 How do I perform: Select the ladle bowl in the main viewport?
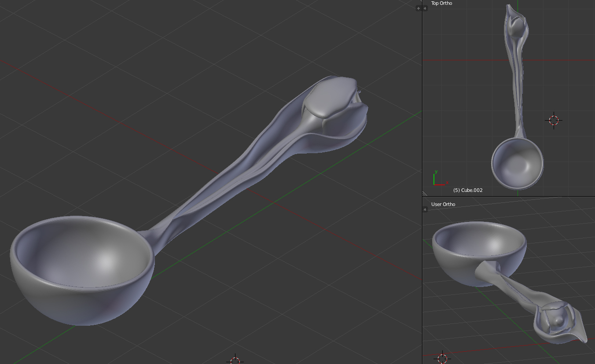[x=82, y=270]
